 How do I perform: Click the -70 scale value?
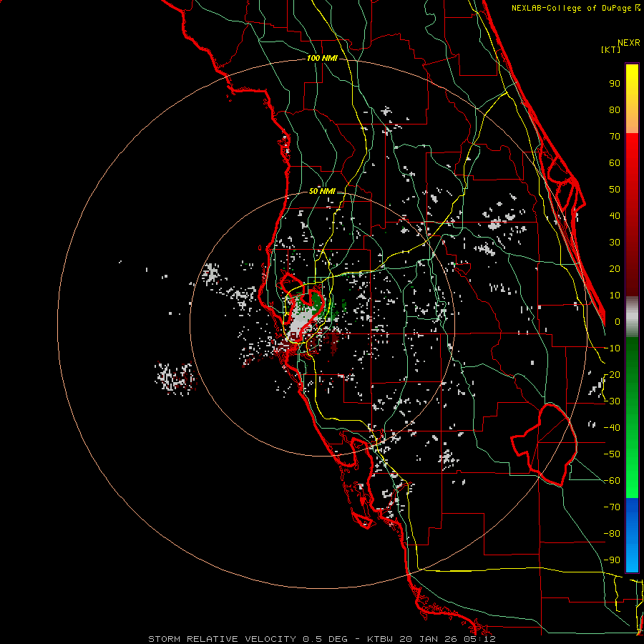(612, 507)
